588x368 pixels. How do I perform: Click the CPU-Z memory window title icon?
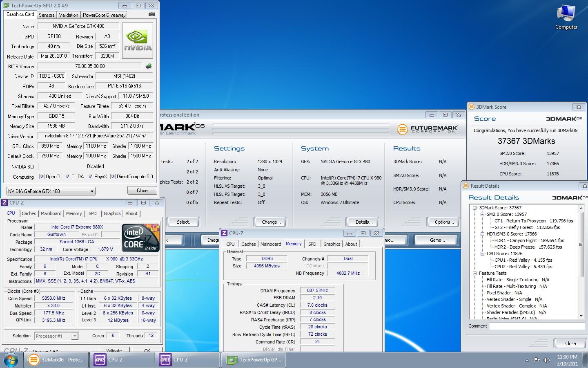click(224, 233)
